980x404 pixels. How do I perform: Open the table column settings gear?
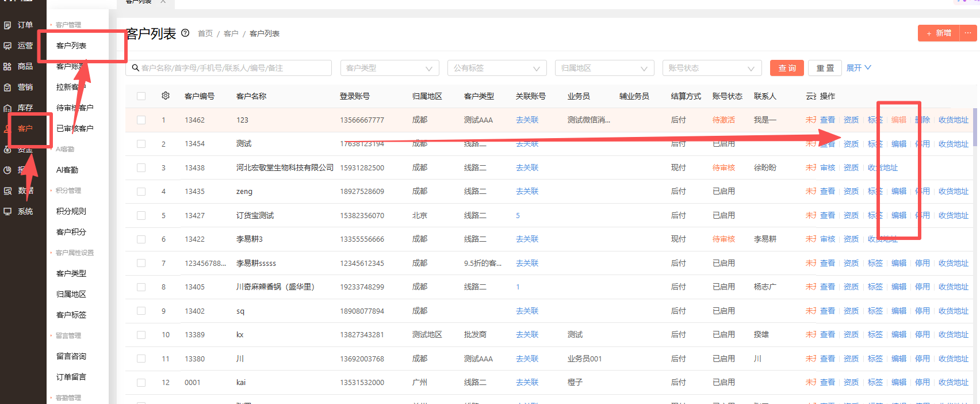166,96
